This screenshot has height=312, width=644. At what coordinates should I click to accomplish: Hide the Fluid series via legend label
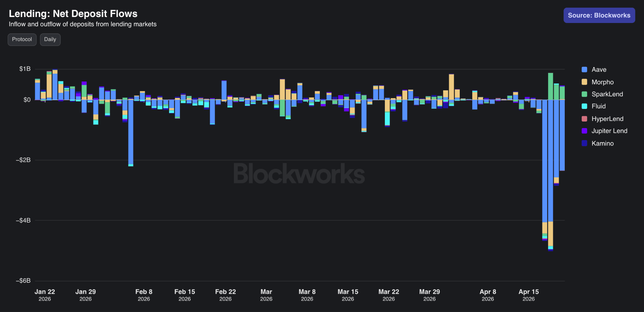(x=598, y=106)
